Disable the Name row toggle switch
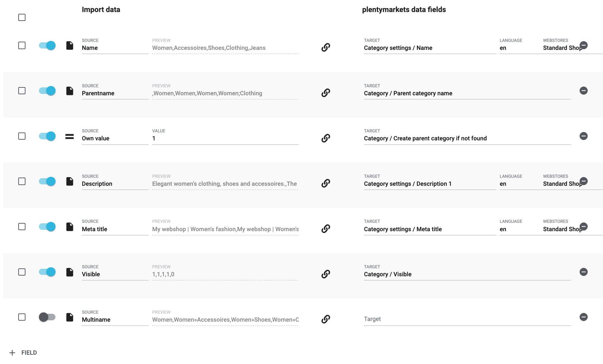Screen dimensions: 603x364 (x=47, y=45)
